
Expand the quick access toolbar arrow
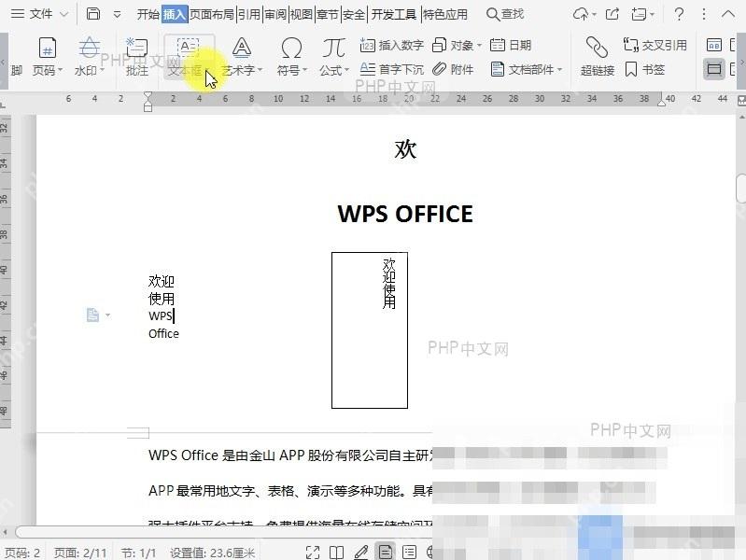point(117,15)
